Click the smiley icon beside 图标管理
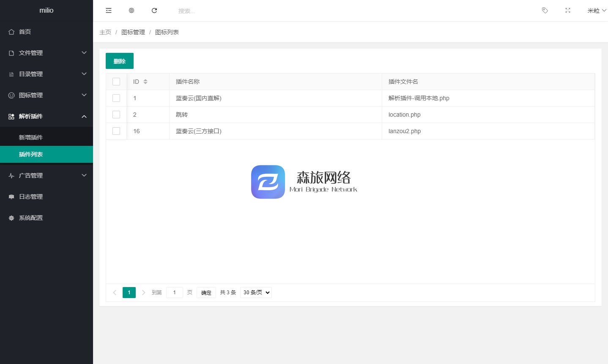The image size is (608, 364). pyautogui.click(x=11, y=95)
